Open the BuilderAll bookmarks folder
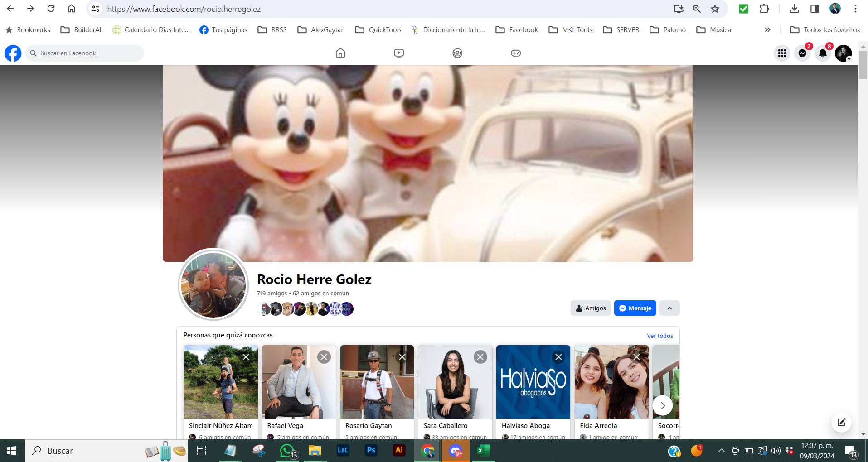This screenshot has height=462, width=868. click(82, 30)
